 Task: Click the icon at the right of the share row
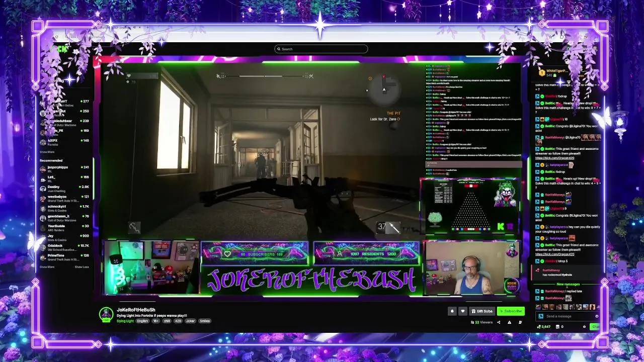pyautogui.click(x=520, y=322)
